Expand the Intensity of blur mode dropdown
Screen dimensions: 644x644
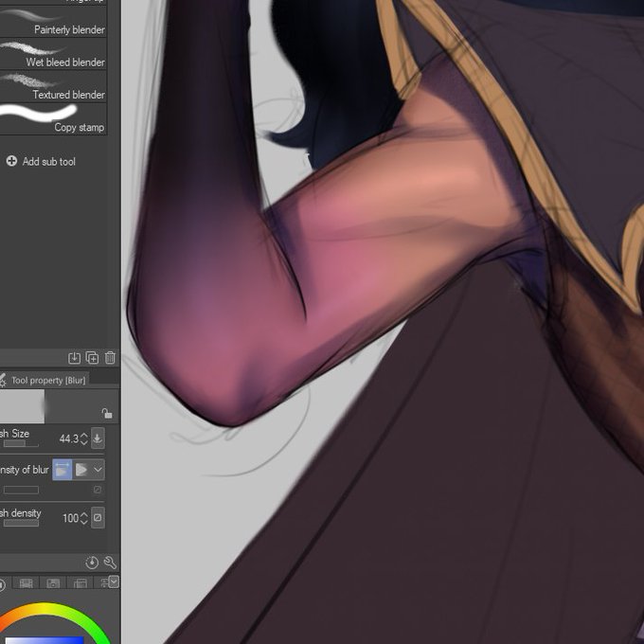coord(98,470)
